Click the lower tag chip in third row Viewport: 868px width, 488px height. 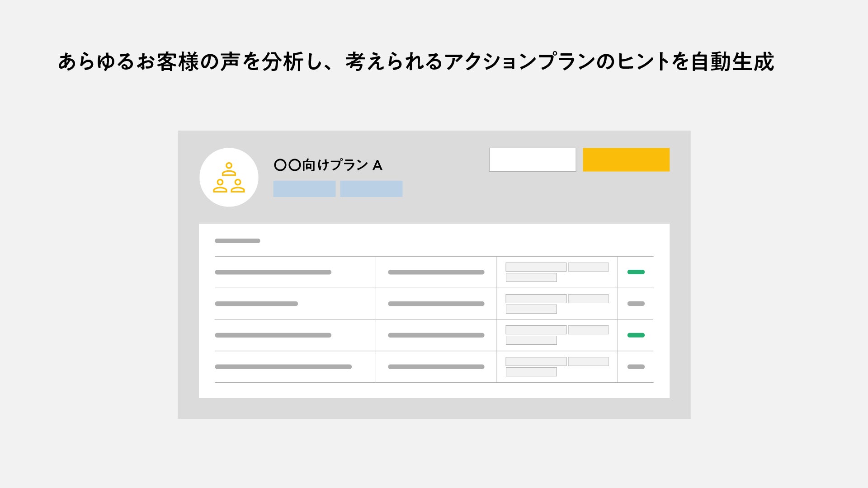pyautogui.click(x=531, y=340)
